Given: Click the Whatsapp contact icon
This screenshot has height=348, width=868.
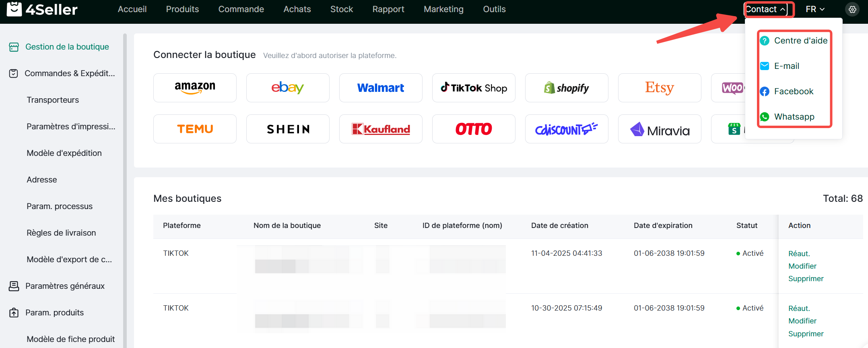Looking at the screenshot, I should coord(765,117).
